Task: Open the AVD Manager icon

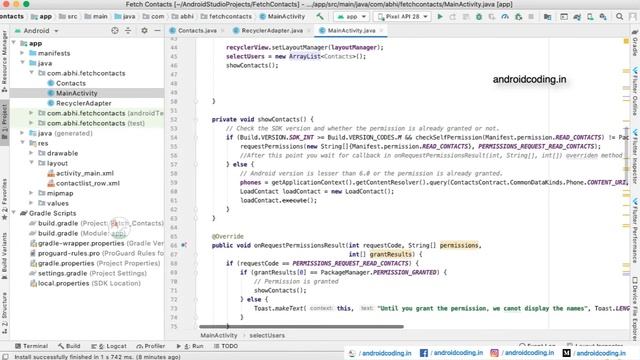Action: 590,17
